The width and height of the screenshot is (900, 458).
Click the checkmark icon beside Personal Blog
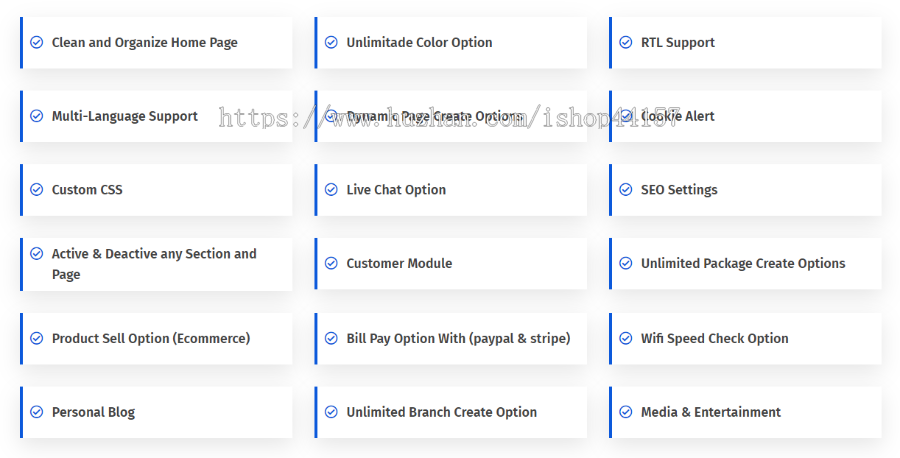[36, 412]
